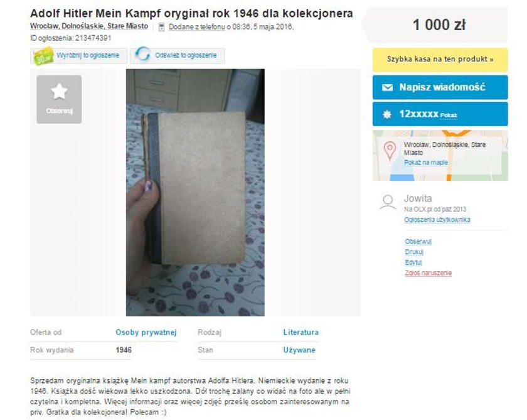The width and height of the screenshot is (527, 420).
Task: Click the phone number star icon
Action: [x=387, y=114]
